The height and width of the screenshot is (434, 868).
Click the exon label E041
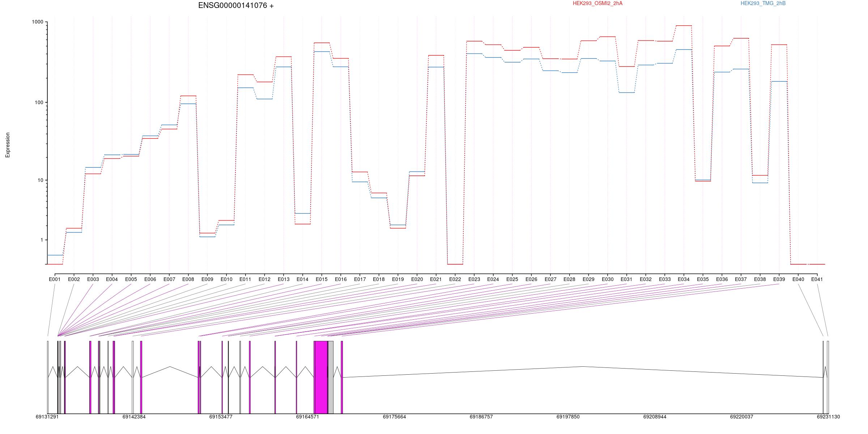[817, 279]
